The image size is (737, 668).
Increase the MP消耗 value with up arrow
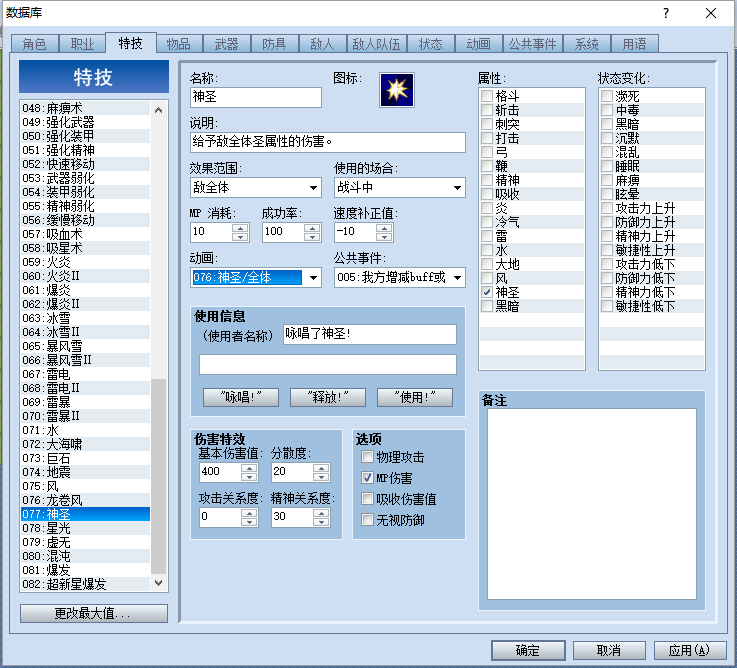click(240, 228)
